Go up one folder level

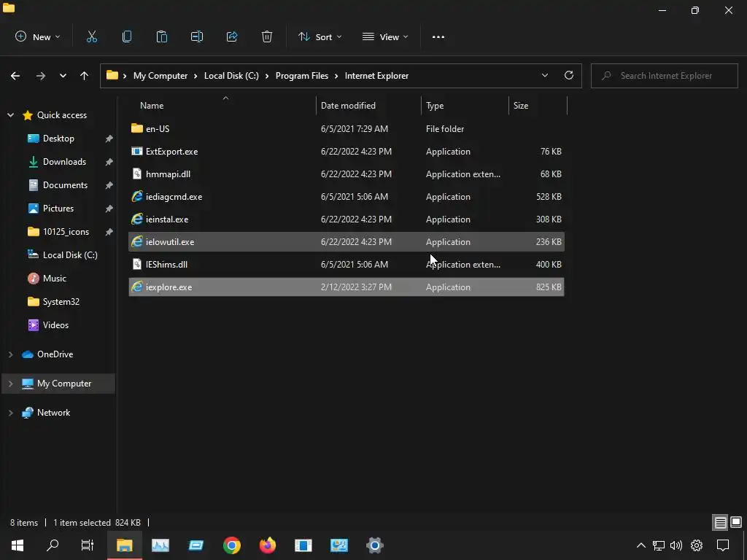pyautogui.click(x=85, y=76)
